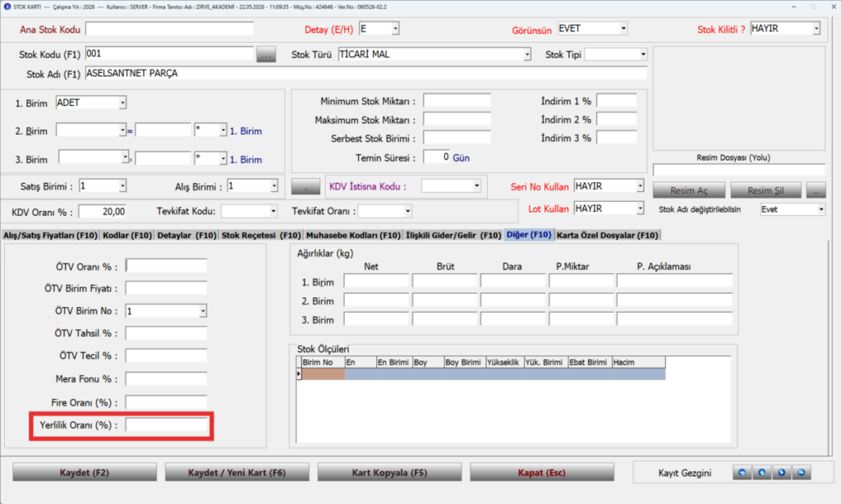Click the İndirim 3 % field

point(617,138)
